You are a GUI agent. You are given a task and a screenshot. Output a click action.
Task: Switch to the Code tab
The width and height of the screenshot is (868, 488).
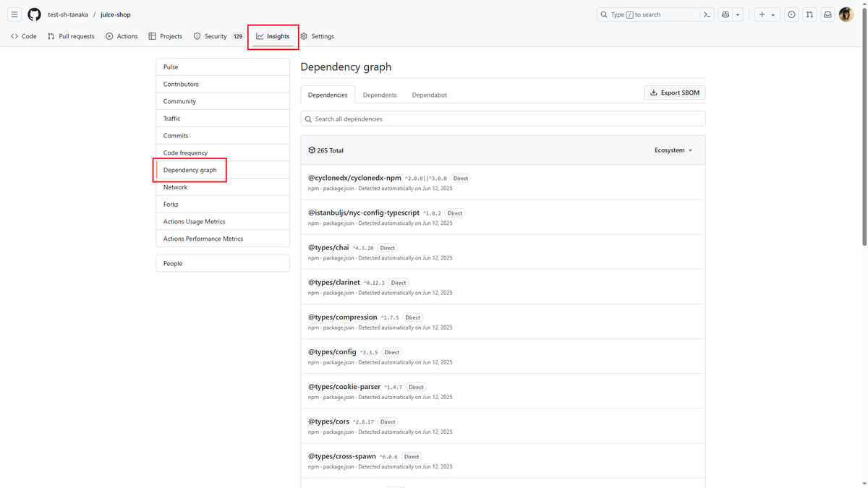pyautogui.click(x=24, y=36)
